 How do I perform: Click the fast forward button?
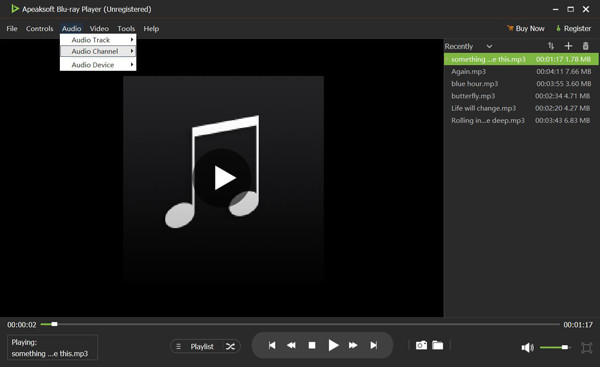tap(353, 346)
